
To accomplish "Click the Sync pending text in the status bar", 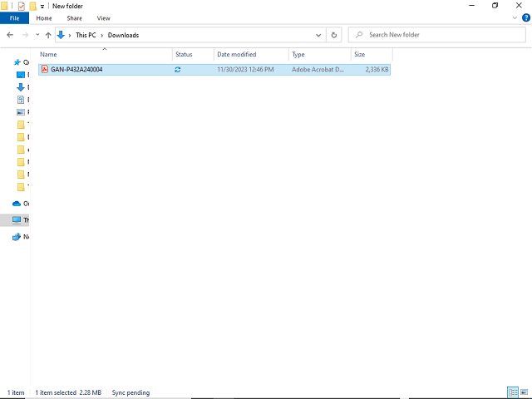I will pos(131,392).
